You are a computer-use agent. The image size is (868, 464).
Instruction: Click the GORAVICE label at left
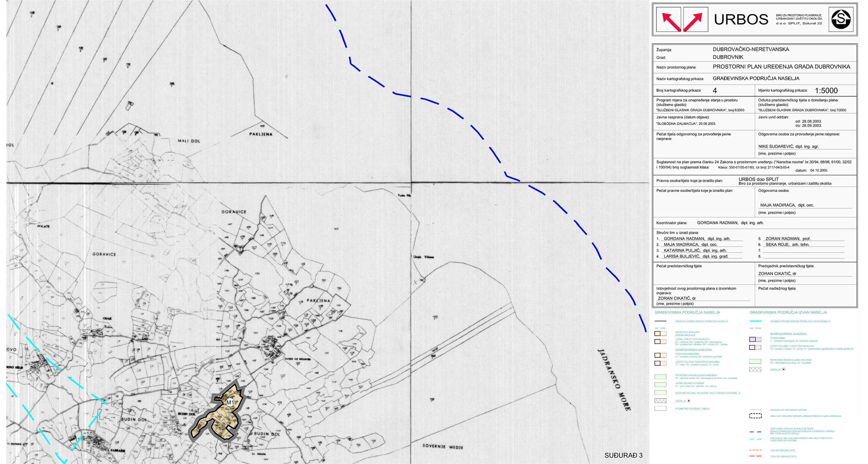[104, 254]
